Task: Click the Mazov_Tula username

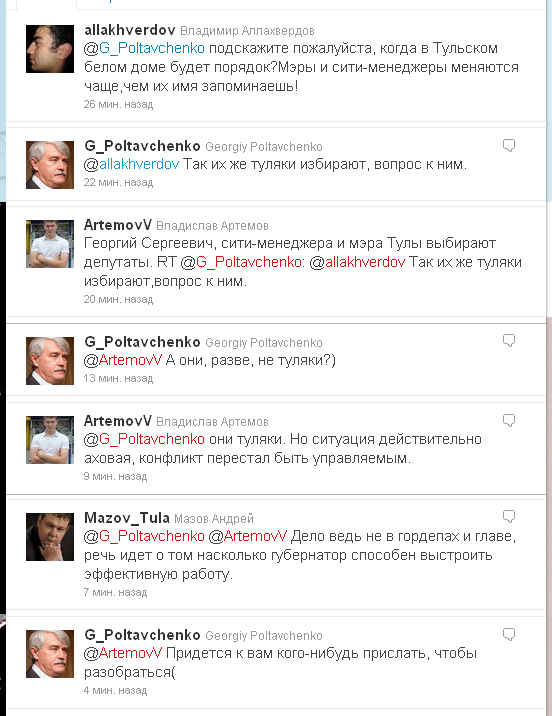Action: click(127, 518)
